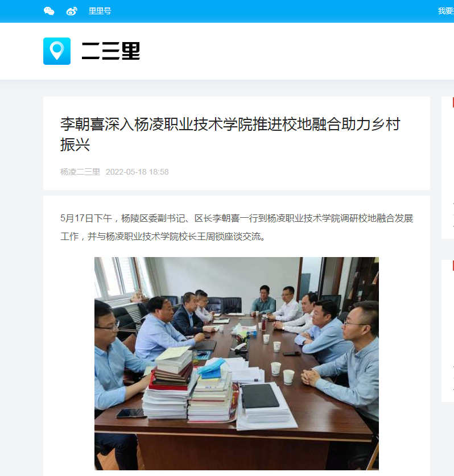Open the 杨凌二三里 source link
The image size is (454, 476).
tap(80, 172)
